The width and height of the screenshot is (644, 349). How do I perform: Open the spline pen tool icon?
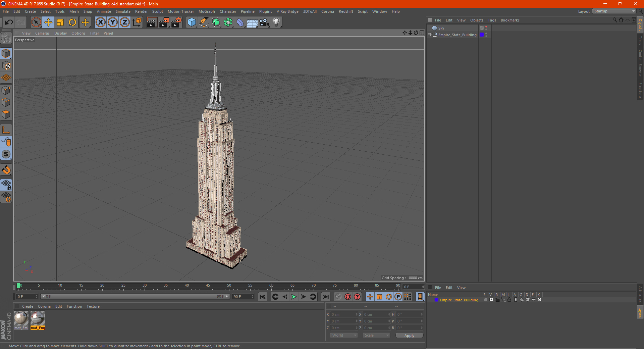[x=204, y=22]
